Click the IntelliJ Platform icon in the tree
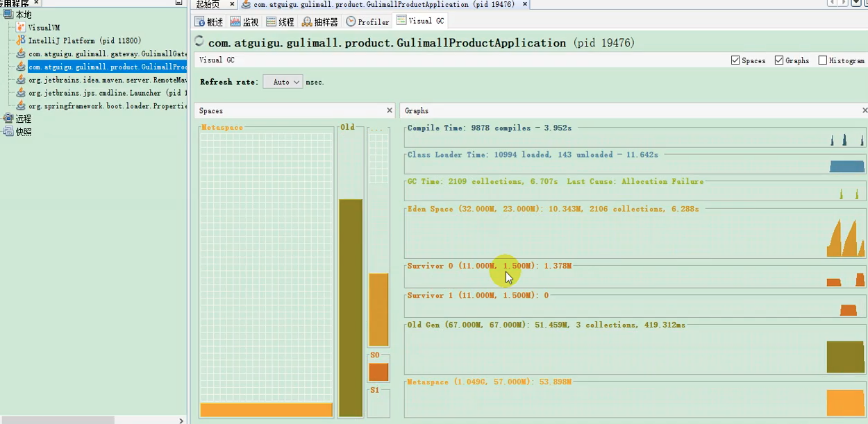 coord(21,41)
